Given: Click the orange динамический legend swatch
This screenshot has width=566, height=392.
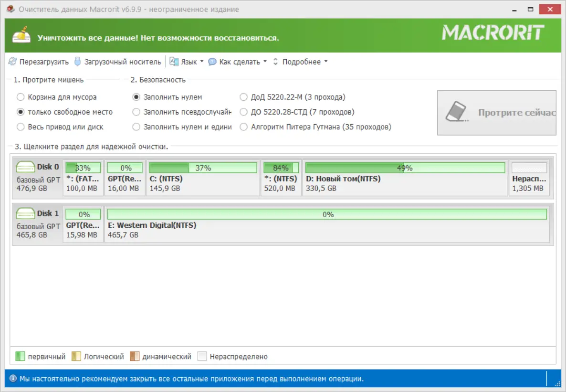Looking at the screenshot, I should 135,356.
